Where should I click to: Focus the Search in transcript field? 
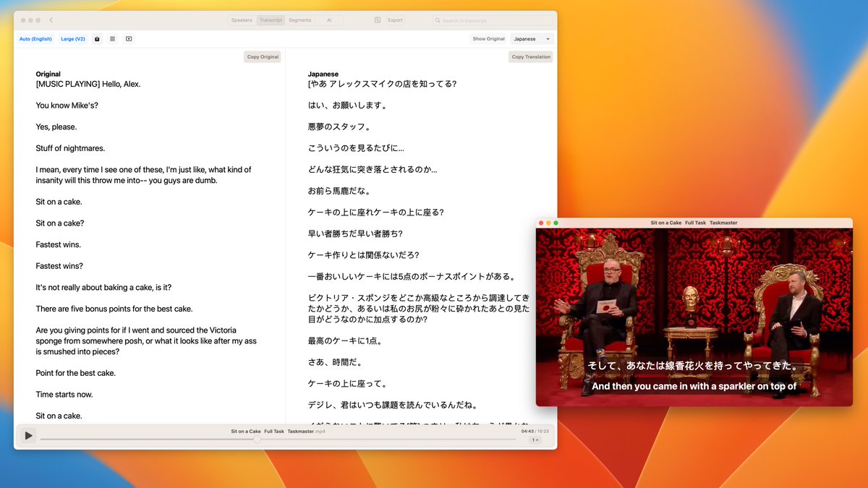tap(493, 20)
